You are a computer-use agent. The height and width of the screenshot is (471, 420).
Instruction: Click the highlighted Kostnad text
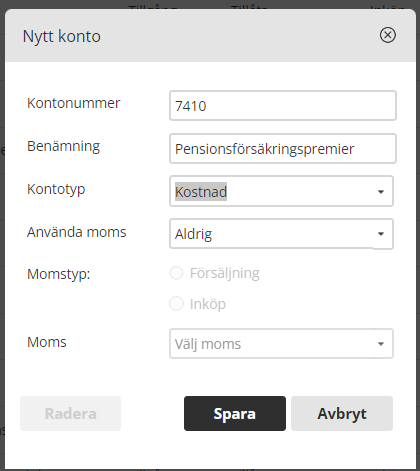pyautogui.click(x=201, y=192)
